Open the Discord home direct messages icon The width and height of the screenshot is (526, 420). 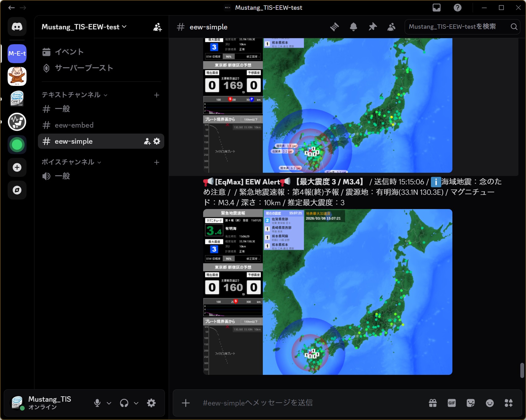click(17, 27)
